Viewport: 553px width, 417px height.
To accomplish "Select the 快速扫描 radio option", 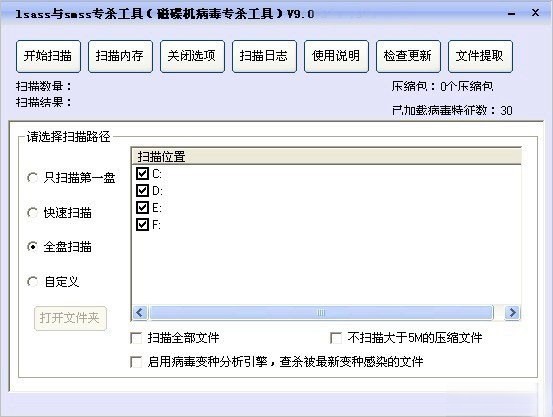I will click(32, 212).
